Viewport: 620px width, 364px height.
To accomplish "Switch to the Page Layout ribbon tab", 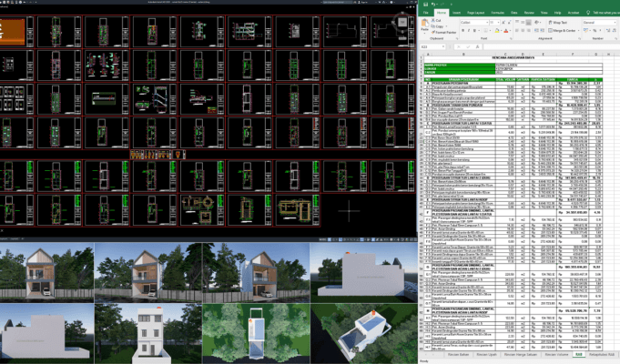I will pos(475,13).
